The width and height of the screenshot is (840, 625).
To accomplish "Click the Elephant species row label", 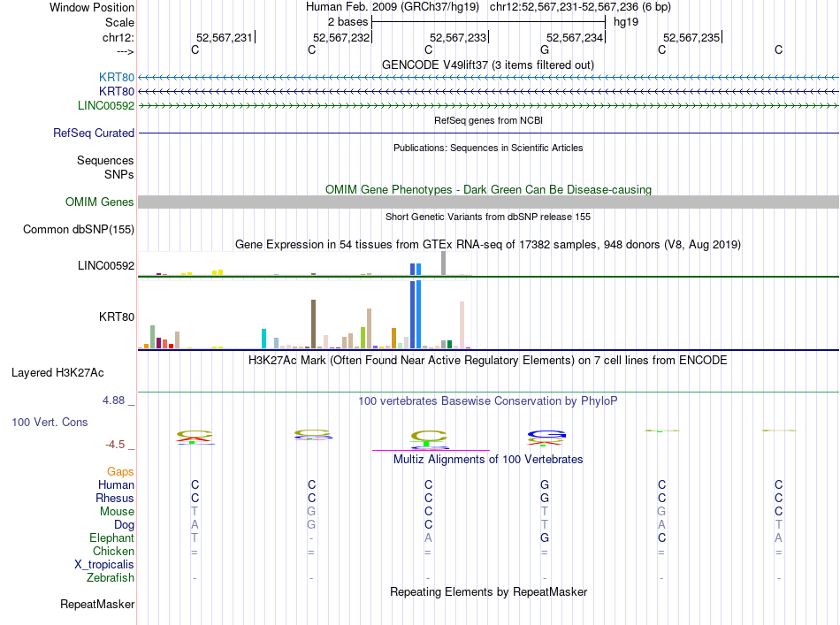I will pyautogui.click(x=111, y=537).
